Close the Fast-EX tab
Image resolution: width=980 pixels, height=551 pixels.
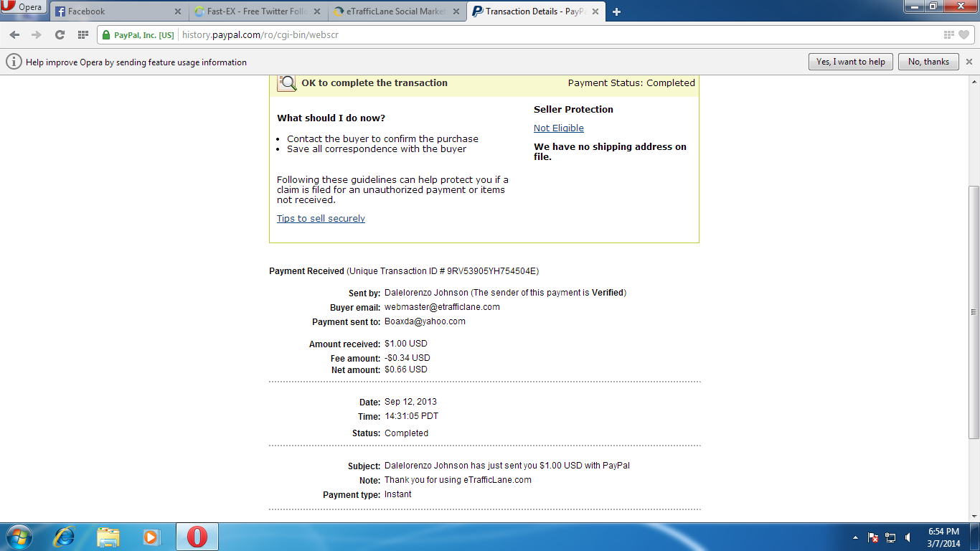[317, 11]
